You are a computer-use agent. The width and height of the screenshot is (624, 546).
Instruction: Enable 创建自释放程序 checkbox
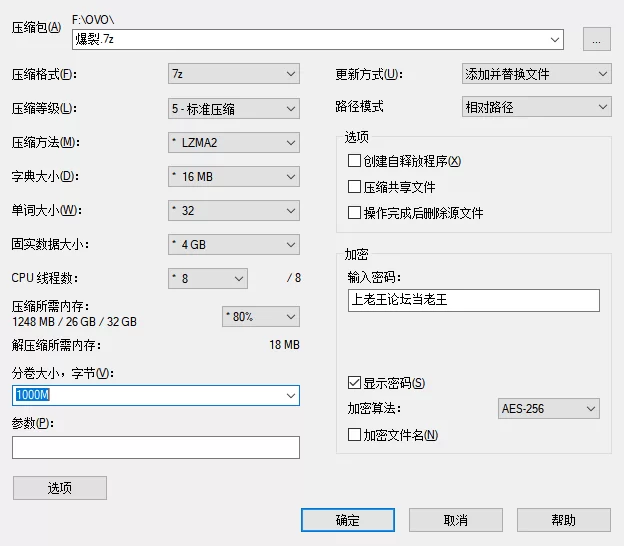(x=354, y=161)
